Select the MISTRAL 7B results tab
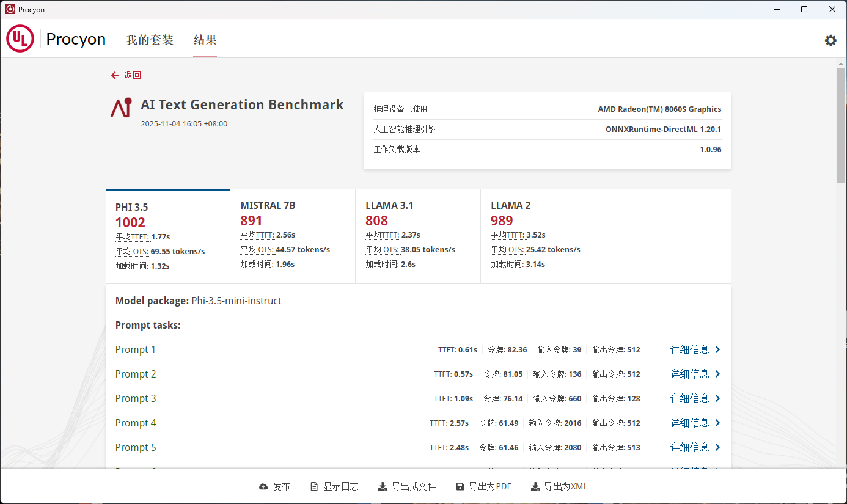This screenshot has width=847, height=504. pyautogui.click(x=293, y=236)
